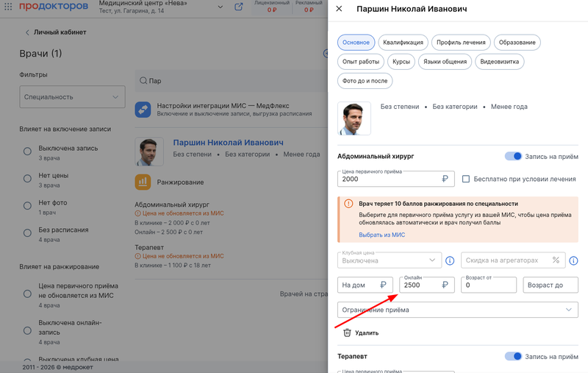Click doctor photo in the doctors list
588x373 pixels.
click(149, 152)
